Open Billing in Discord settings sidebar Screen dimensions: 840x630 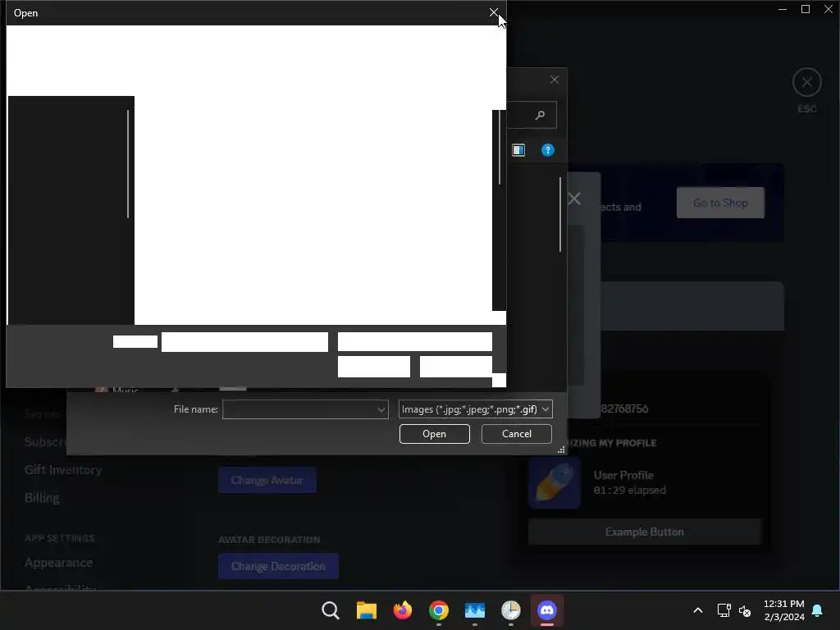point(42,498)
